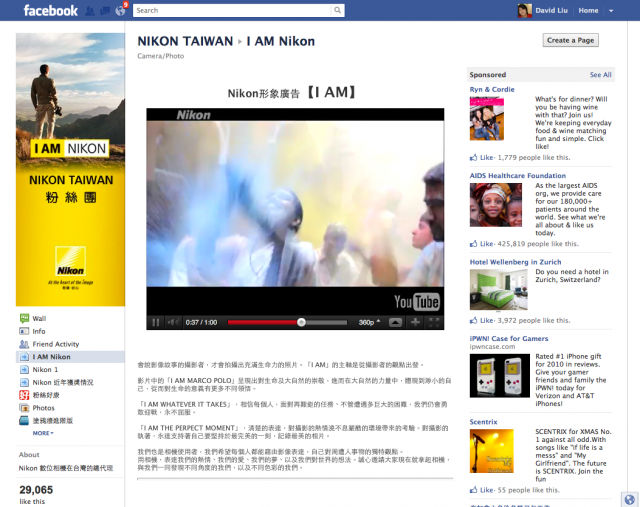The image size is (640, 507).
Task: Open messages icon in top bar
Action: click(x=105, y=11)
